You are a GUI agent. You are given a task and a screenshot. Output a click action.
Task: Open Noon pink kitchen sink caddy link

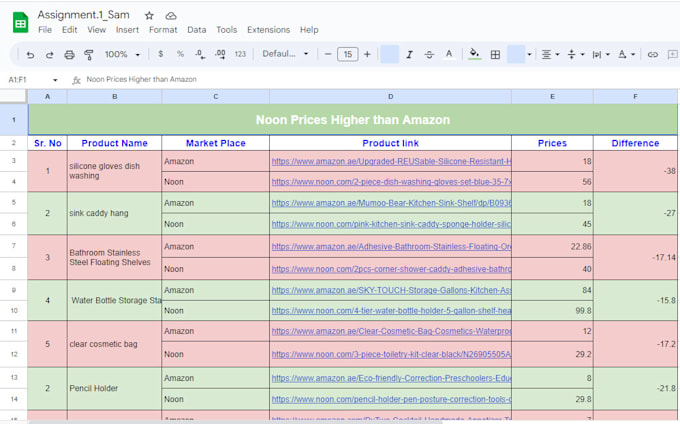pyautogui.click(x=391, y=225)
